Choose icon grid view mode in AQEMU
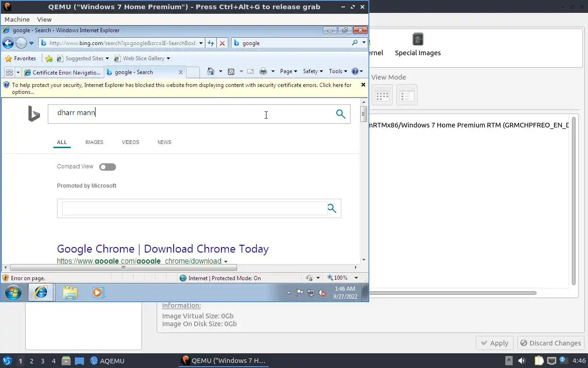Viewport: 588px width, 368px height. (x=382, y=95)
